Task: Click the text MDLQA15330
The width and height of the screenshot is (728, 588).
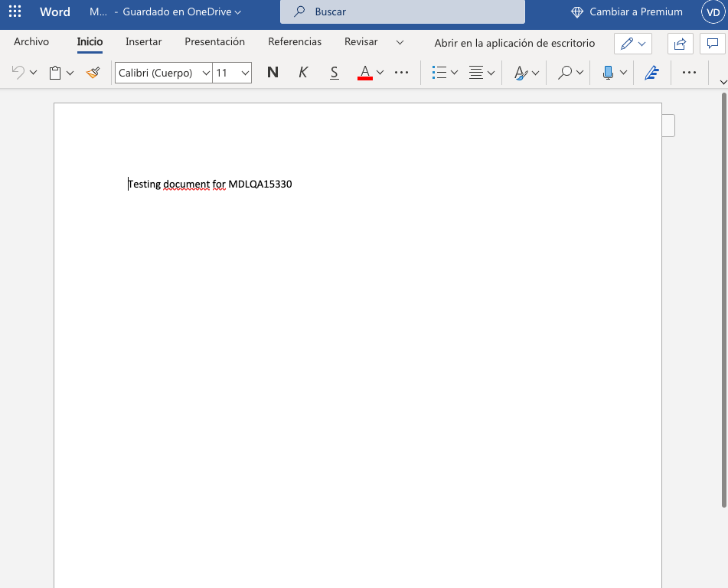Action: pyautogui.click(x=260, y=184)
